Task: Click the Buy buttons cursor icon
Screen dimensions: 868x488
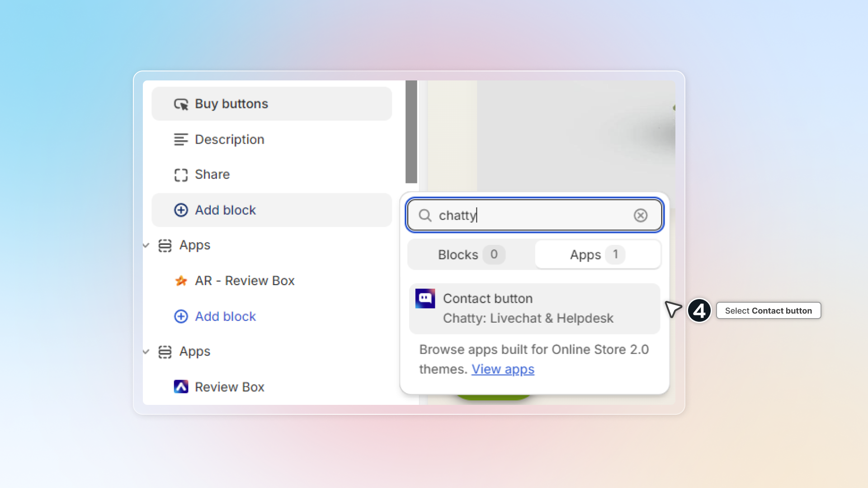Action: [181, 104]
